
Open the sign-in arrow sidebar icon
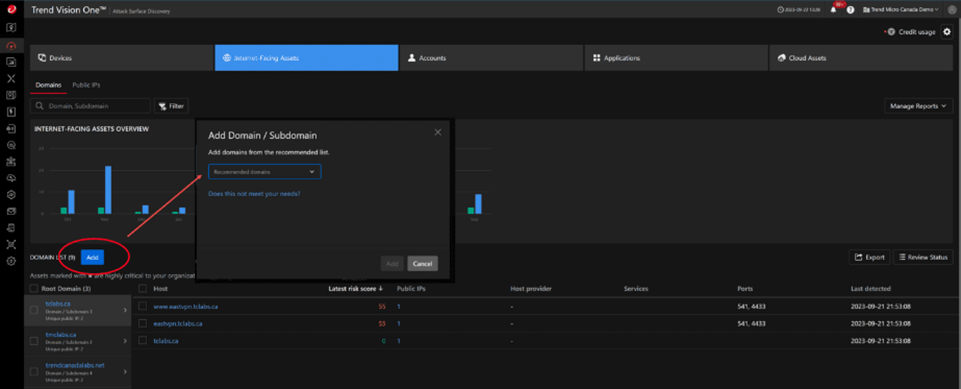(11, 129)
